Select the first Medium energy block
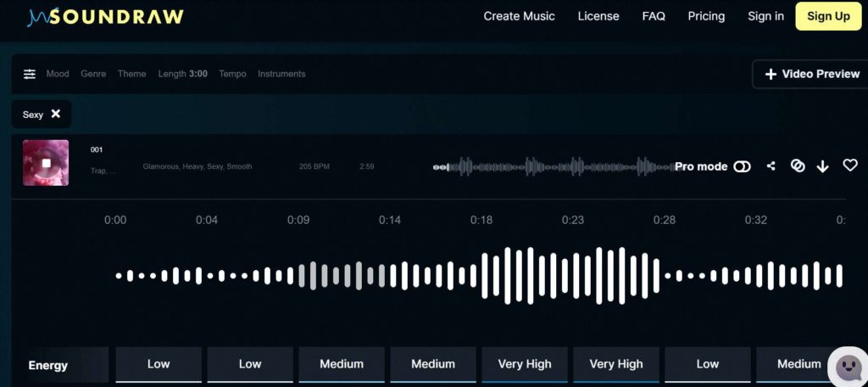Viewport: 868px width, 387px height. click(x=342, y=364)
